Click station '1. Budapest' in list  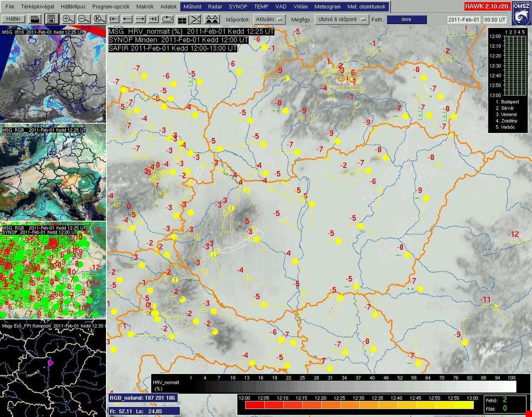point(507,102)
